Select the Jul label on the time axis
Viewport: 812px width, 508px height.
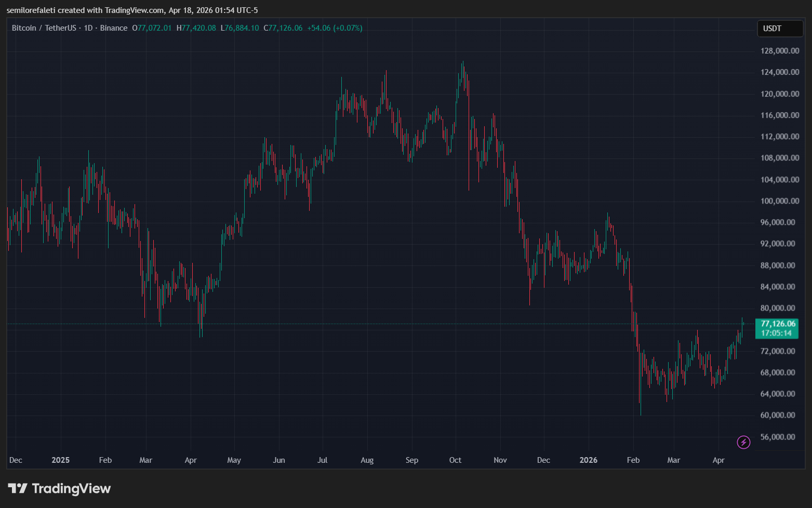point(322,460)
